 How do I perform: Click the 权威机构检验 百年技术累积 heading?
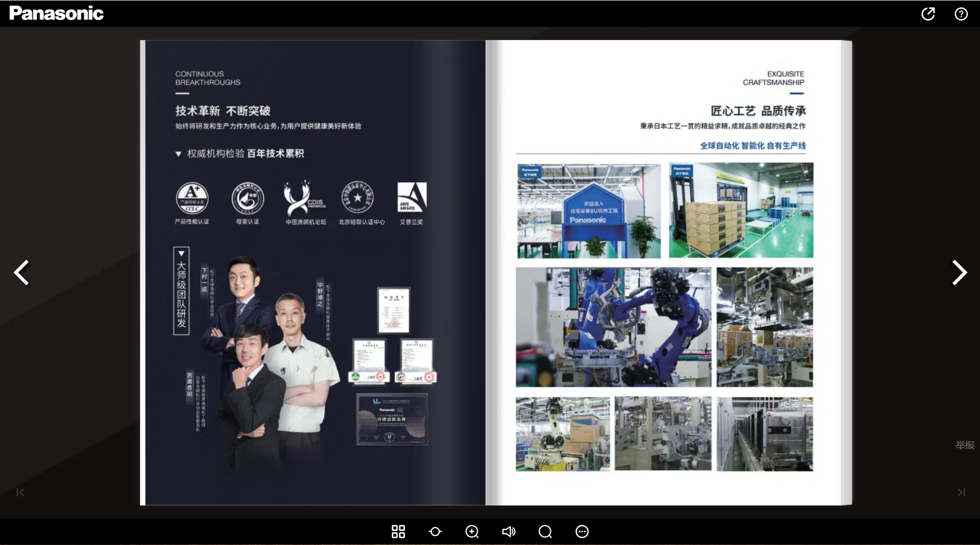point(240,153)
